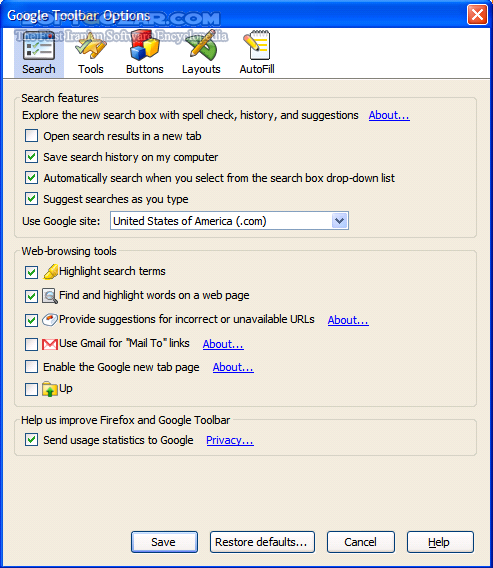
Task: Open the AutoFill tab icon
Action: [x=257, y=46]
